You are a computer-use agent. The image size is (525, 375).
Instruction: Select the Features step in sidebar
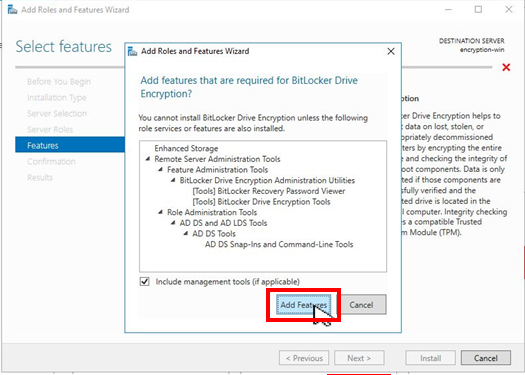coord(70,145)
